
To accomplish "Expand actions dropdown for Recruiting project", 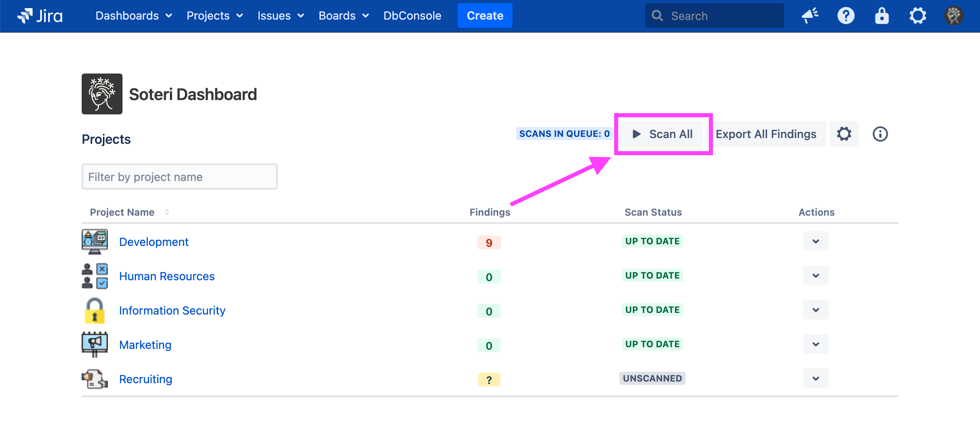I will [x=815, y=379].
